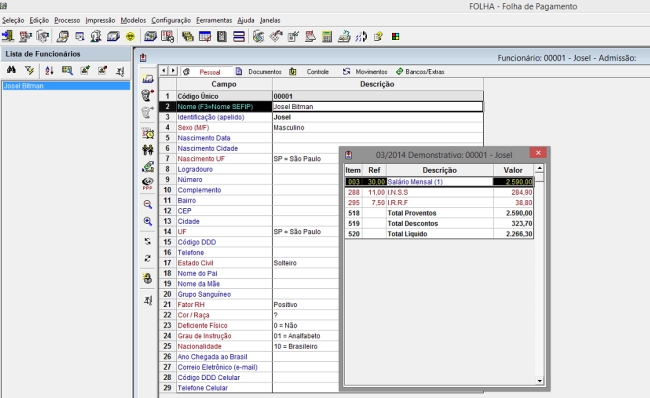The image size is (650, 398).
Task: Click the red document icon beside Funcionário header
Action: tap(143, 58)
